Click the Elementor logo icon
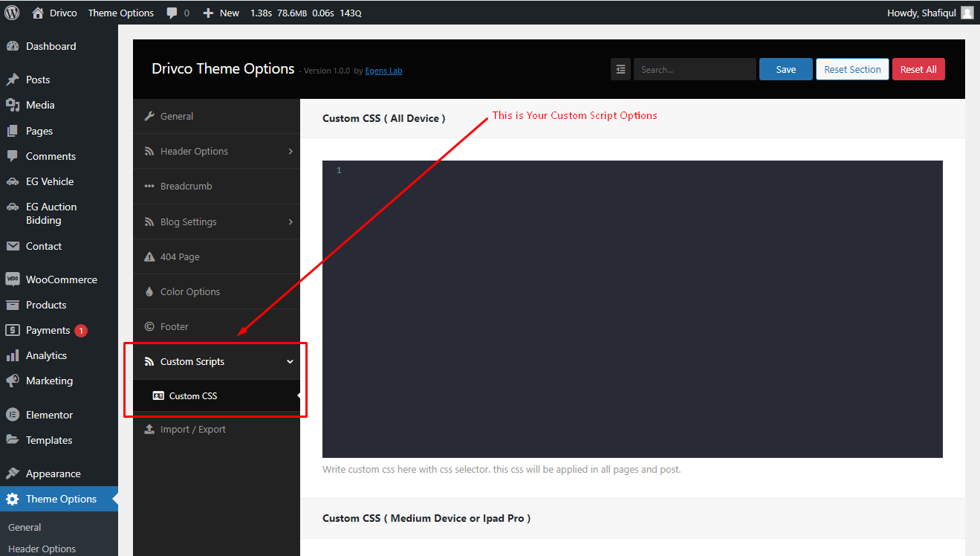 12,415
